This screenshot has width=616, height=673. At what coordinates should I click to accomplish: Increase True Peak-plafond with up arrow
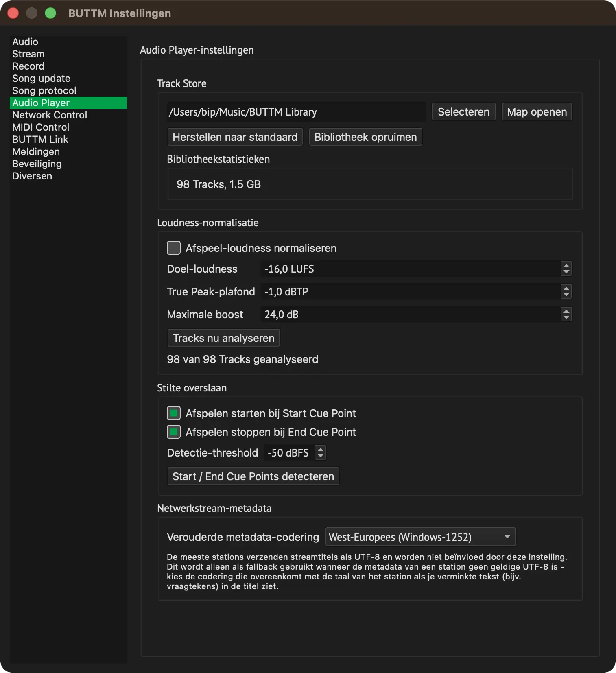click(x=566, y=288)
